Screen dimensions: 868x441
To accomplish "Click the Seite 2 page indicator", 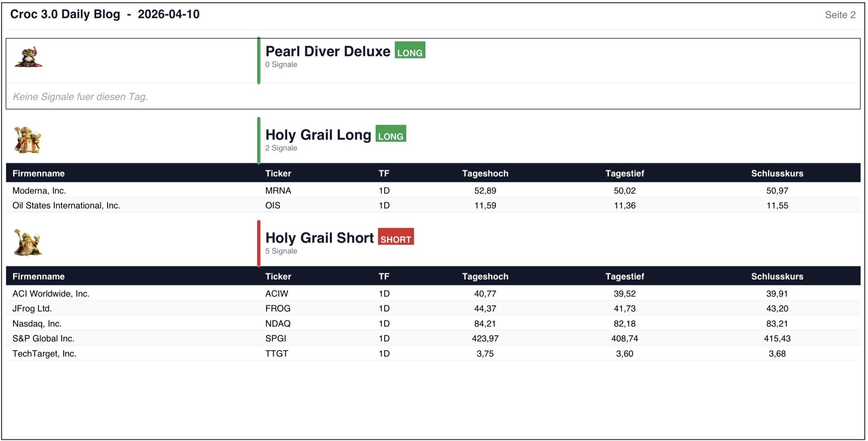I will [840, 15].
